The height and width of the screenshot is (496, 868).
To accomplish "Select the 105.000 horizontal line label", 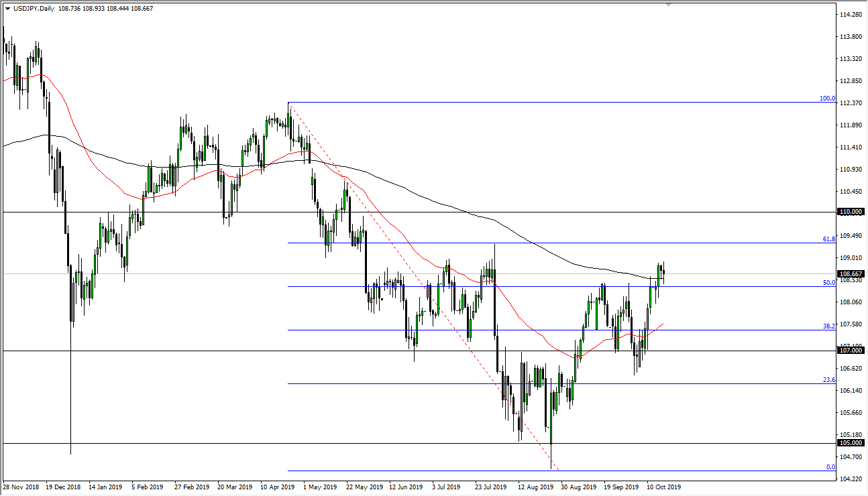I will pyautogui.click(x=849, y=442).
